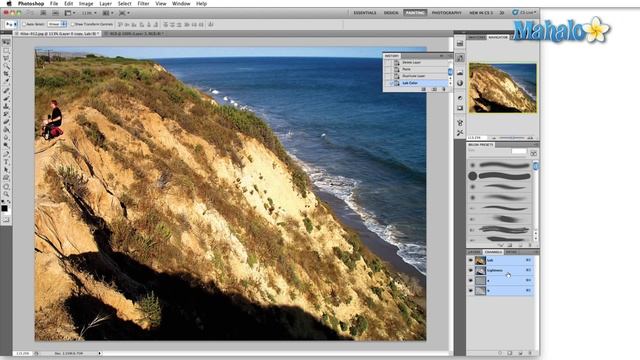Select the Brush tool
This screenshot has width=640, height=360.
pos(6,98)
